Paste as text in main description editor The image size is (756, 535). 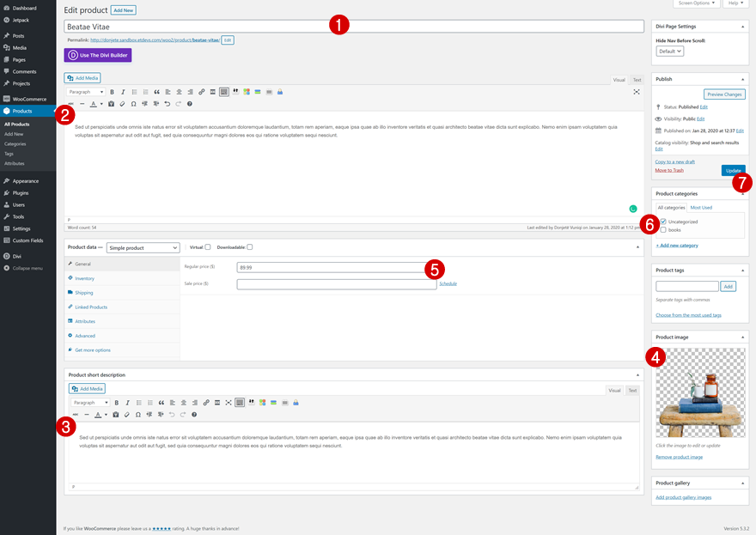[112, 104]
